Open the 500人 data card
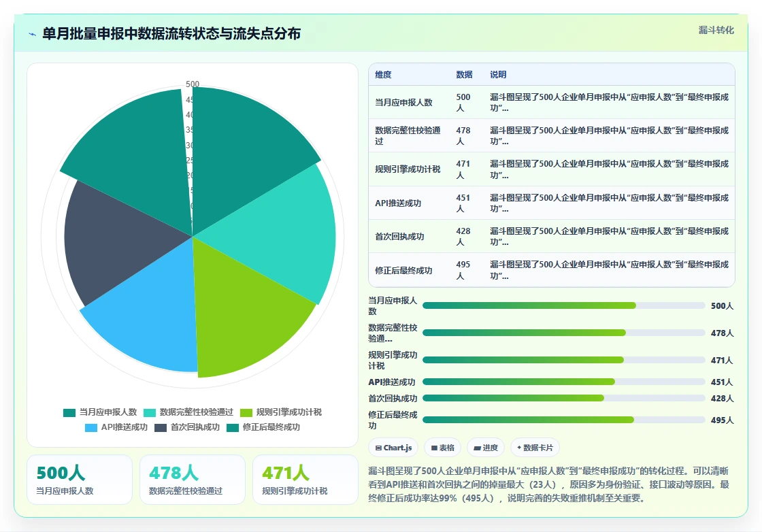The width and height of the screenshot is (762, 532). pos(80,480)
